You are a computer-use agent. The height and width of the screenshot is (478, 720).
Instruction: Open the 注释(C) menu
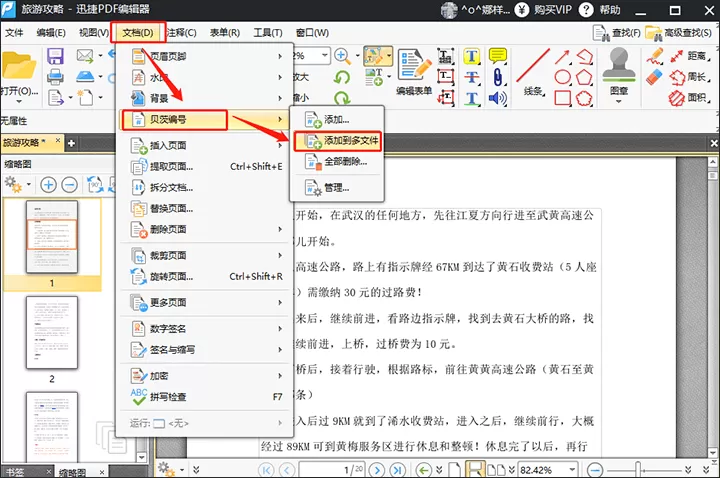181,33
